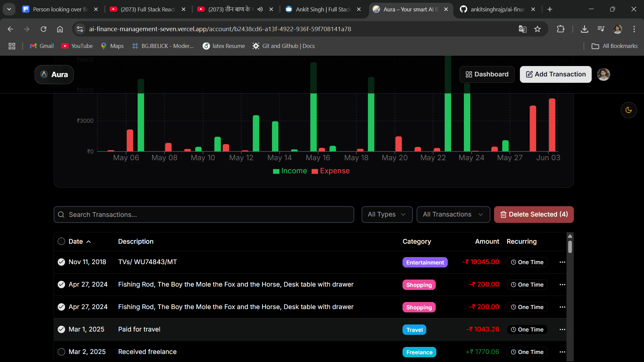
Task: Open Maps bookmark
Action: point(112,46)
